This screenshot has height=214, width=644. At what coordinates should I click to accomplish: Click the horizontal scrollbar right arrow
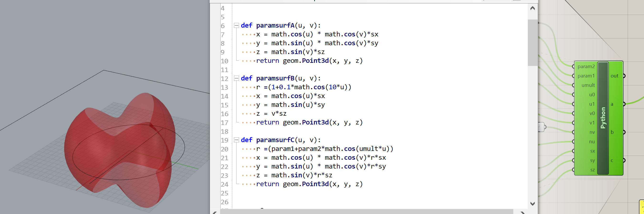click(x=523, y=212)
